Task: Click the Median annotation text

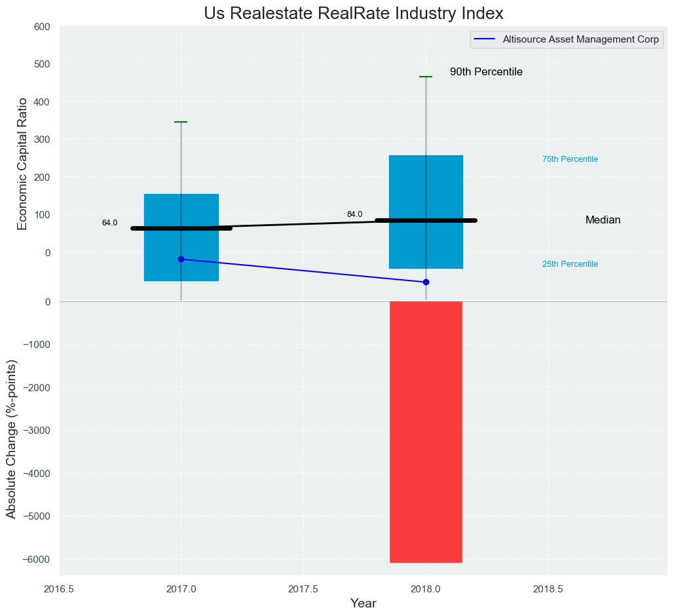Action: tap(603, 220)
